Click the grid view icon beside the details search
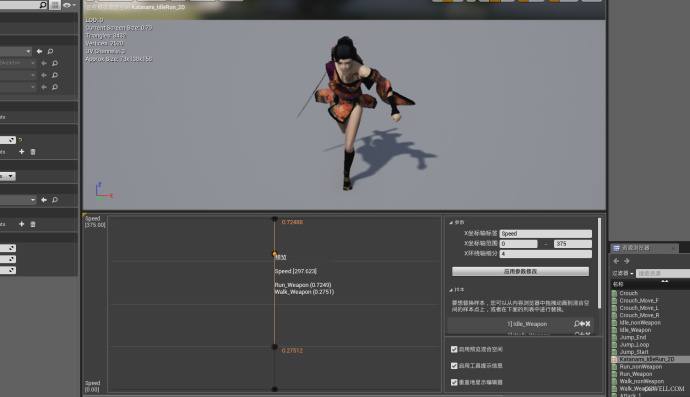The width and height of the screenshot is (690, 397). 55,5
